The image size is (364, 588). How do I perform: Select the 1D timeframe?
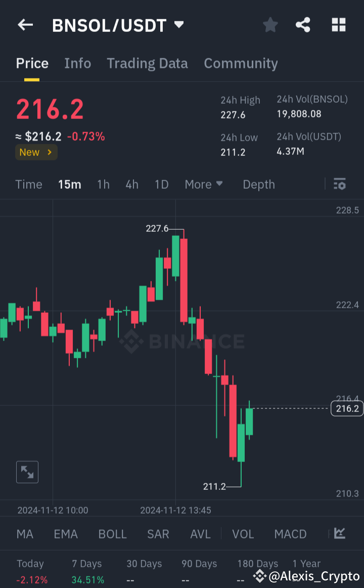pos(161,184)
